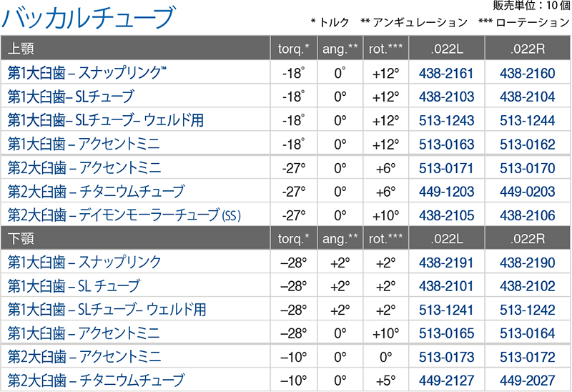Click product code 449-2027
Screen dimensions: 572x392
(527, 381)
